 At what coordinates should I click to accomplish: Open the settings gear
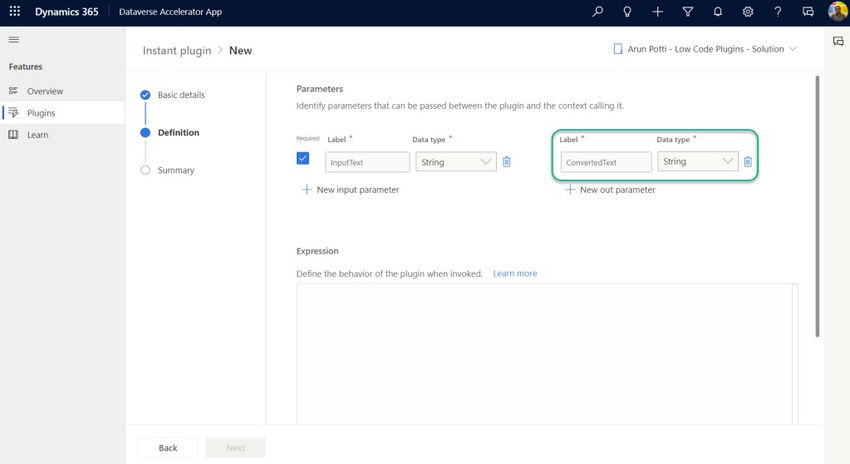(x=748, y=12)
